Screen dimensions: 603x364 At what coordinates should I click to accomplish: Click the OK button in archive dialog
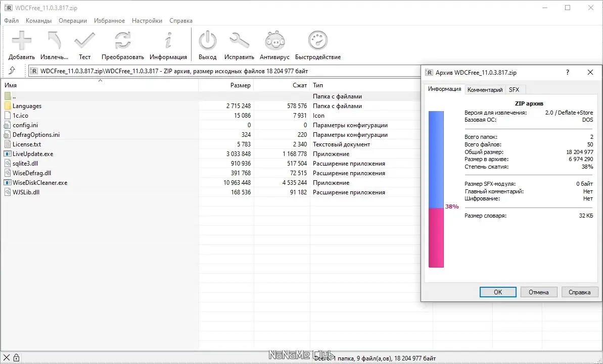click(x=497, y=292)
